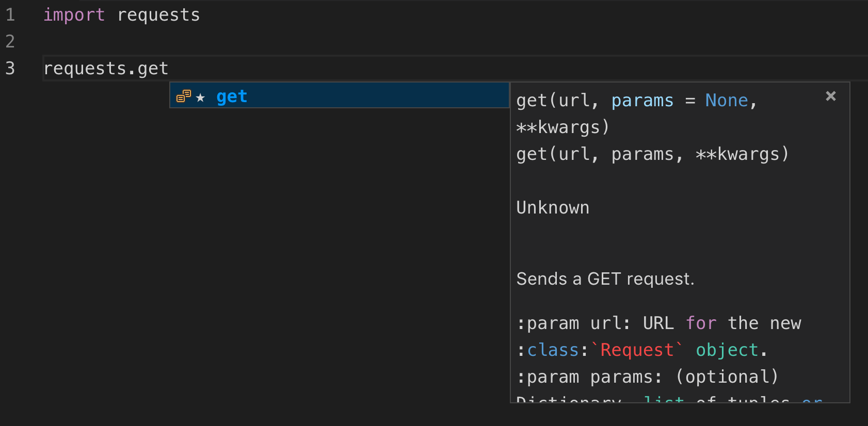Click the 'Unknown' text in documentation
868x426 pixels.
click(553, 208)
